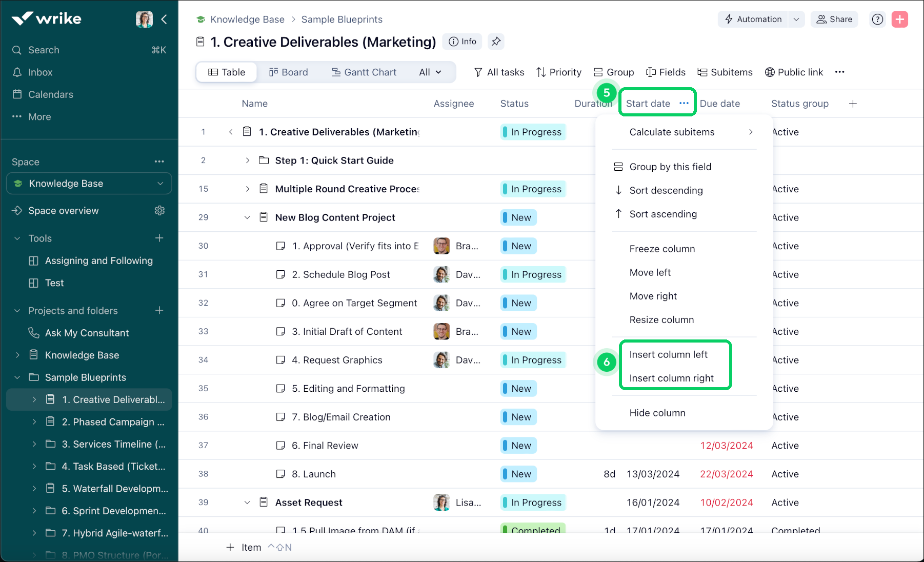This screenshot has height=562, width=924.
Task: Click the Info button
Action: click(x=462, y=42)
